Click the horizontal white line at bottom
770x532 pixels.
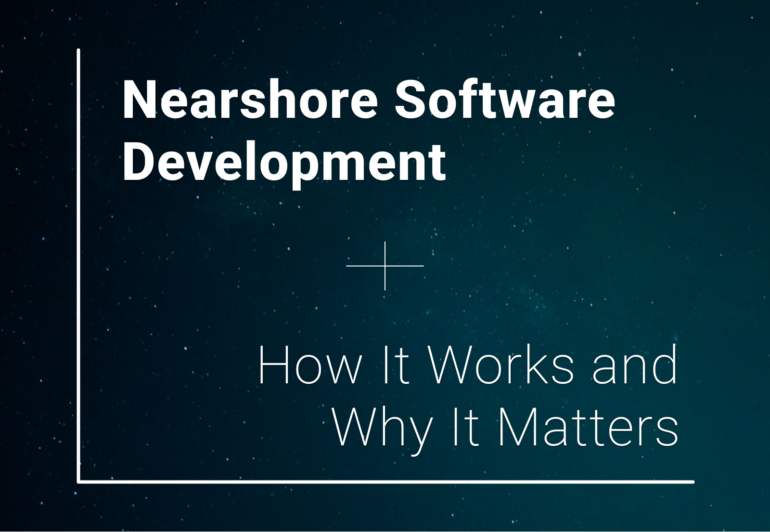tap(385, 481)
